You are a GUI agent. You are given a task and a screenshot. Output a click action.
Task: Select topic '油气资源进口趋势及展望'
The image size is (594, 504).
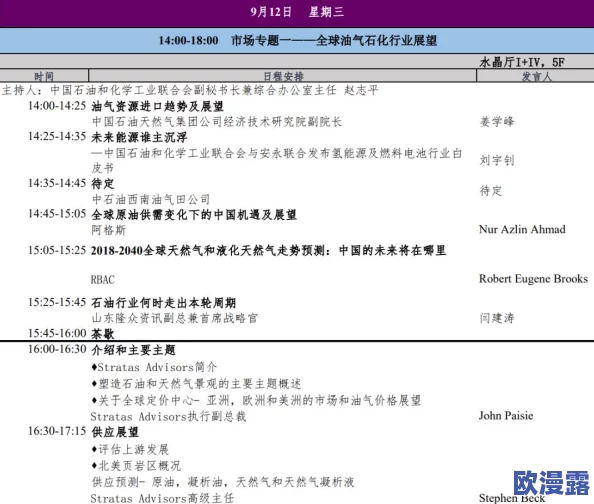point(157,106)
